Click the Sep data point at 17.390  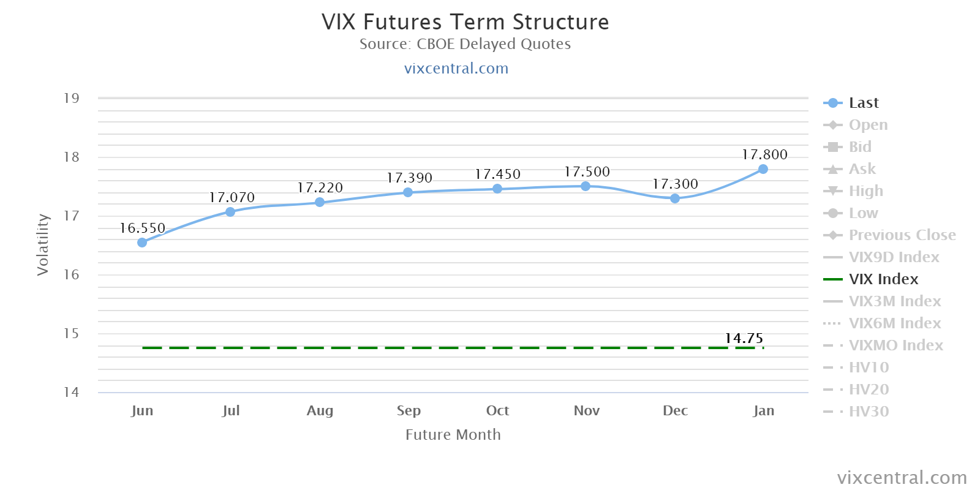408,192
